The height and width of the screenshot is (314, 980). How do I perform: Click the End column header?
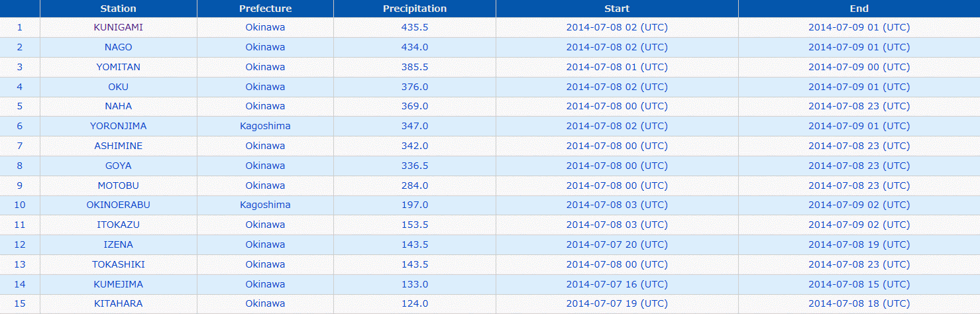click(x=859, y=9)
